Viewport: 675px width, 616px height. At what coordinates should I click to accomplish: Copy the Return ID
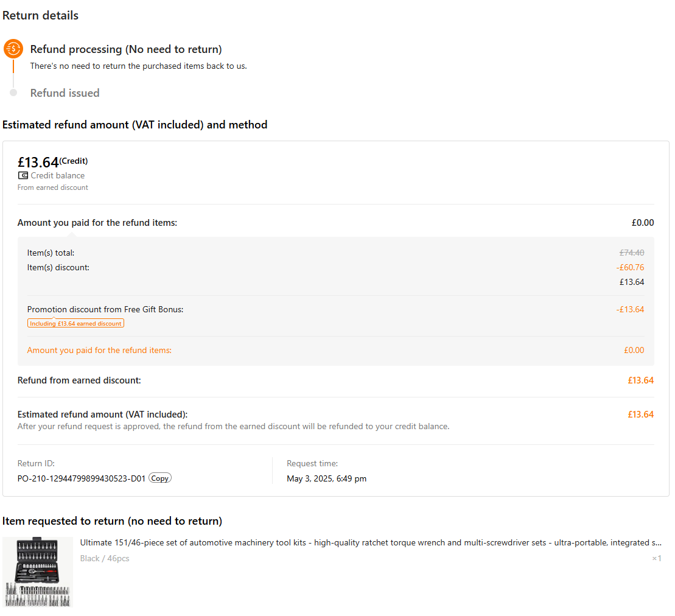(x=159, y=478)
